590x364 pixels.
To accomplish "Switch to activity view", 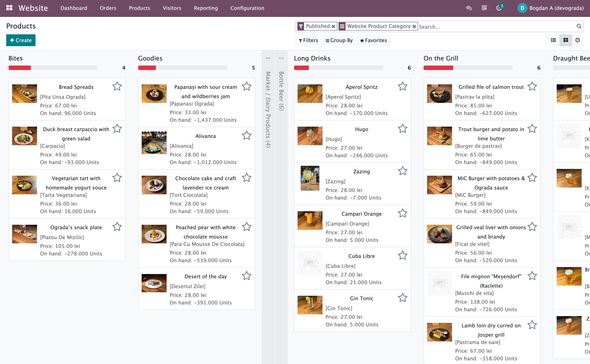I will (x=578, y=40).
